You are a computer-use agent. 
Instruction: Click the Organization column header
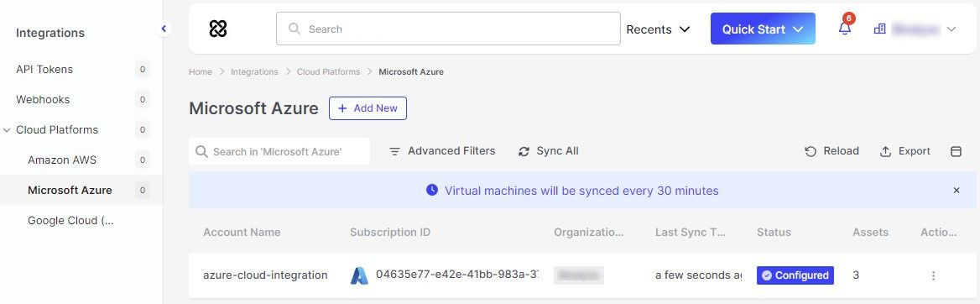(x=588, y=232)
